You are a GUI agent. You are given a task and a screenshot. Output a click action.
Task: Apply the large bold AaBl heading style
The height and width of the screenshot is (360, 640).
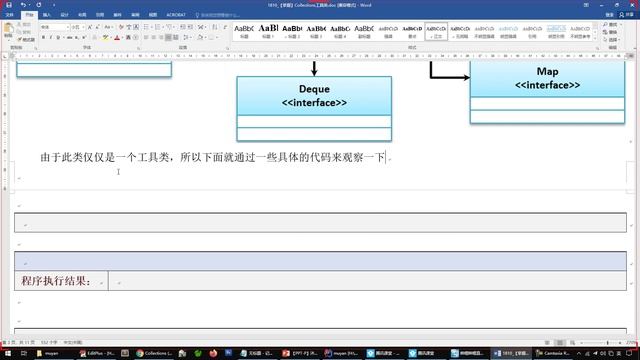coord(268,31)
